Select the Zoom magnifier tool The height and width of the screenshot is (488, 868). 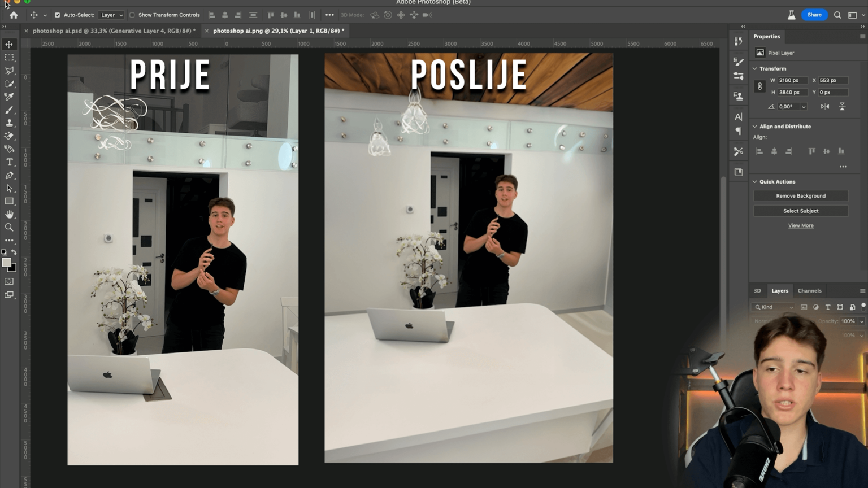9,227
